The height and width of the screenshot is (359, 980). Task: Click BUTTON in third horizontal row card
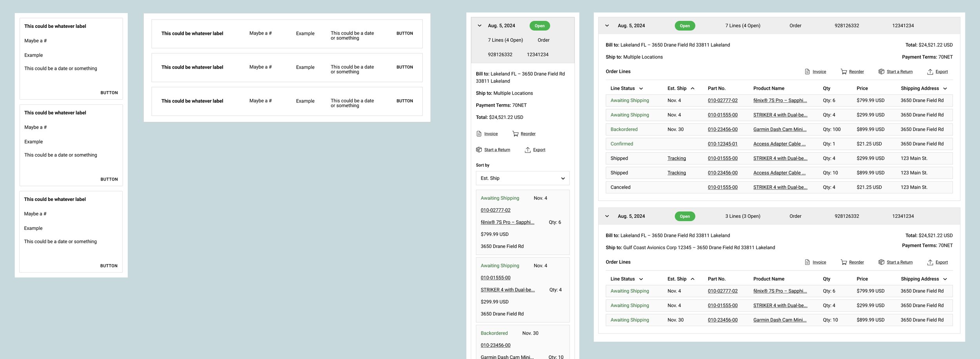(x=405, y=101)
